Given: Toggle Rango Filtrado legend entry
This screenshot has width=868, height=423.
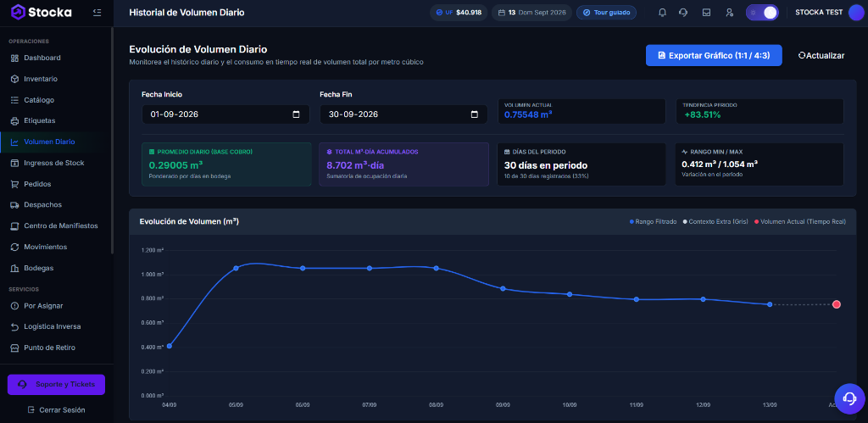Looking at the screenshot, I should 654,221.
